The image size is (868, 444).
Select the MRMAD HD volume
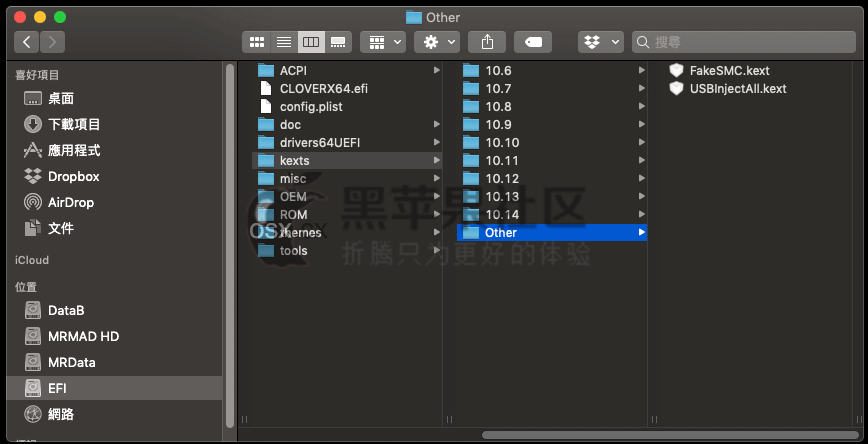(115, 337)
